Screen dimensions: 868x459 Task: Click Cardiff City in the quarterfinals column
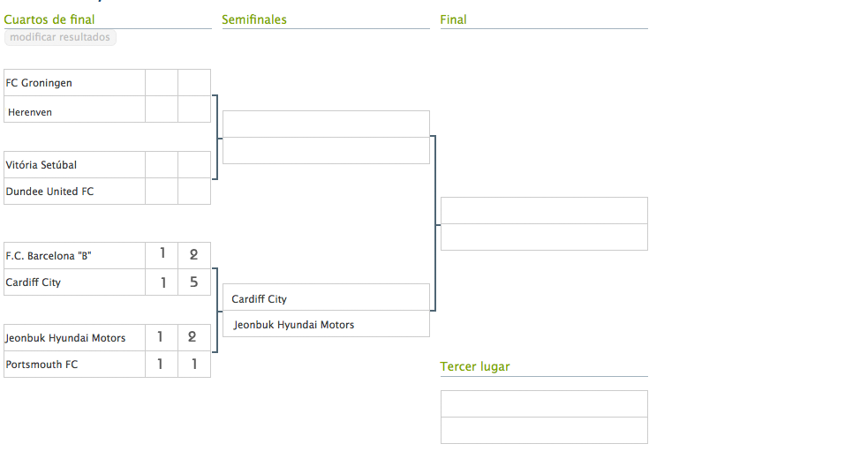(x=74, y=282)
